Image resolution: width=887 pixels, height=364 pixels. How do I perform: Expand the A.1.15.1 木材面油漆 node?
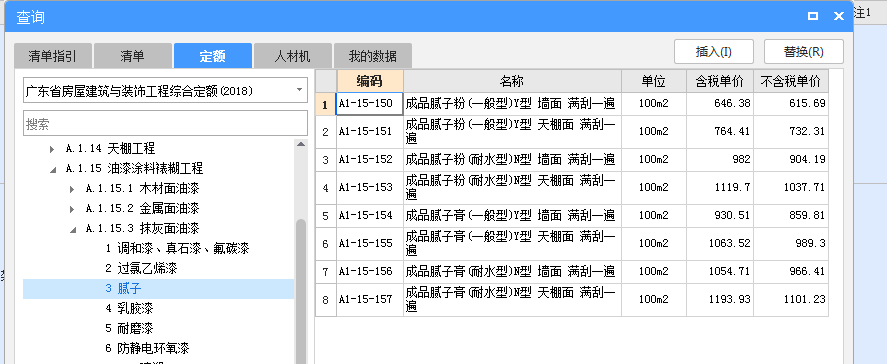pyautogui.click(x=72, y=189)
